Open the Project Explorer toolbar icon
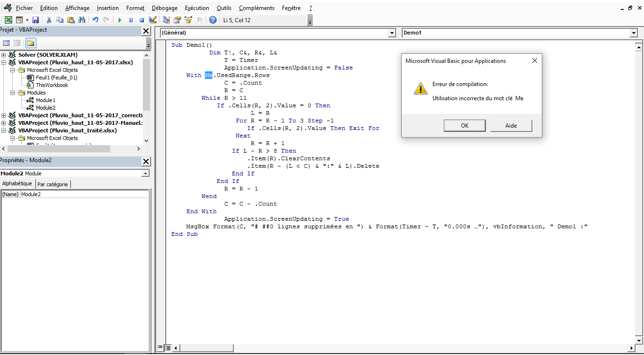This screenshot has height=355, width=644. 167,20
